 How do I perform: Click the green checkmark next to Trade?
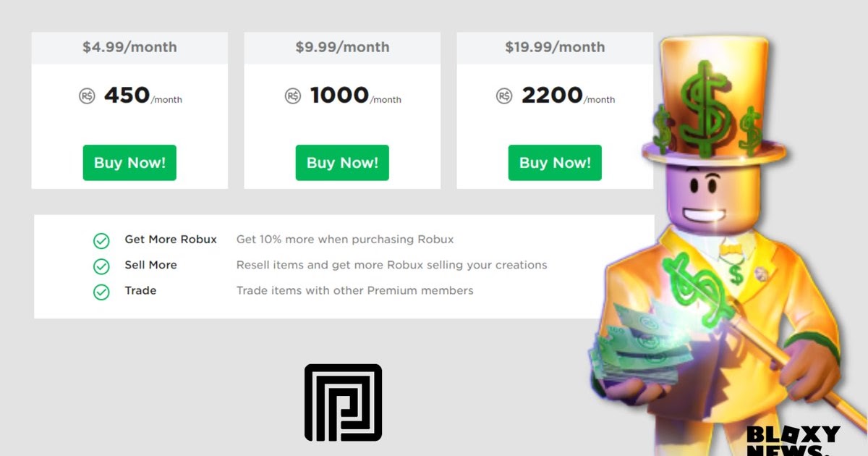pos(101,292)
